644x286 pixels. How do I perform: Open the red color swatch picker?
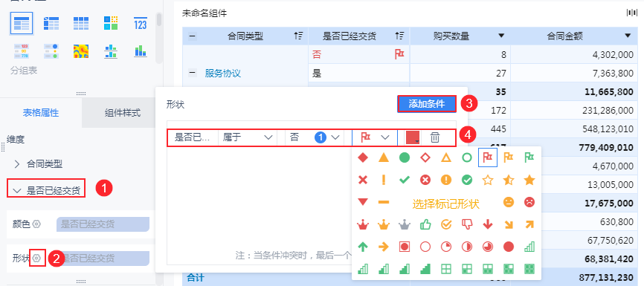pos(413,137)
